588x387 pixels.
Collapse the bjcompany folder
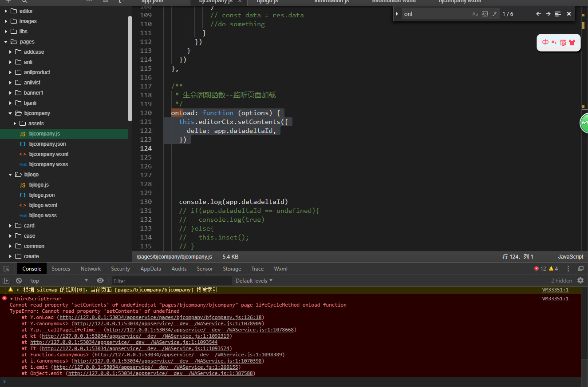(x=10, y=113)
